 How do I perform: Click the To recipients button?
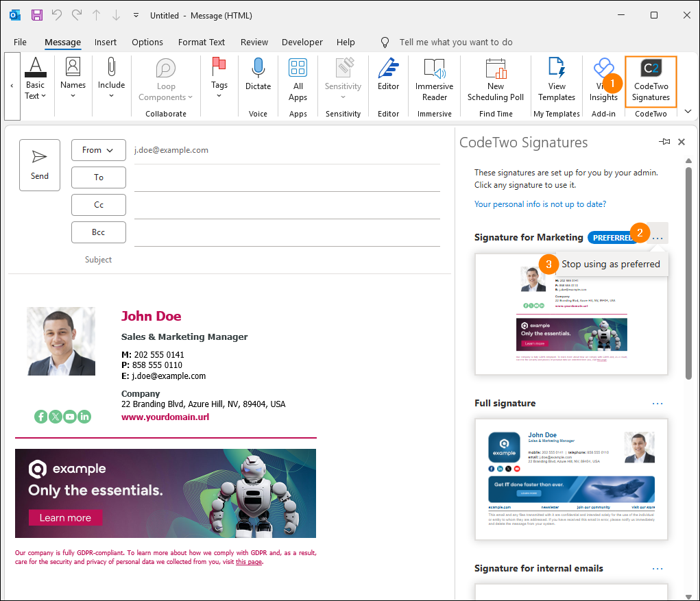point(99,177)
